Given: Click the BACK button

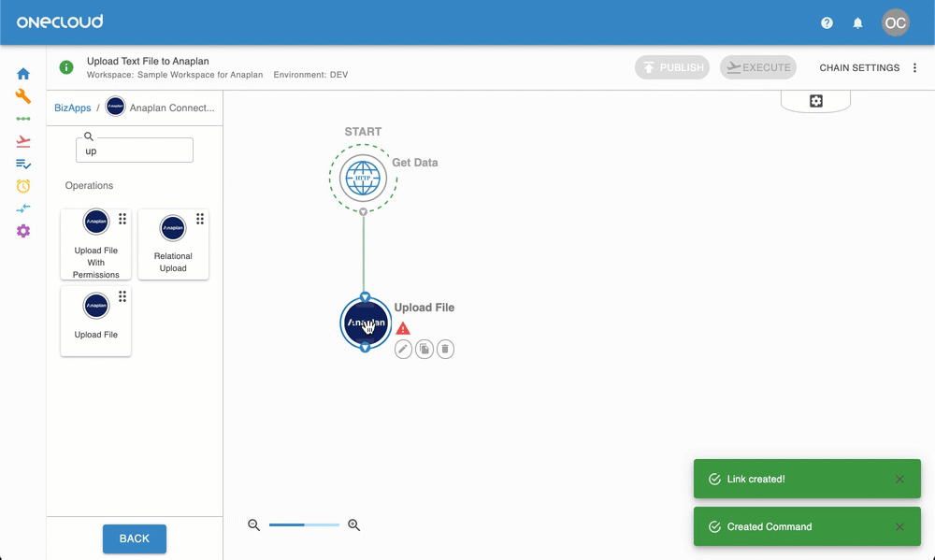Looking at the screenshot, I should (135, 538).
